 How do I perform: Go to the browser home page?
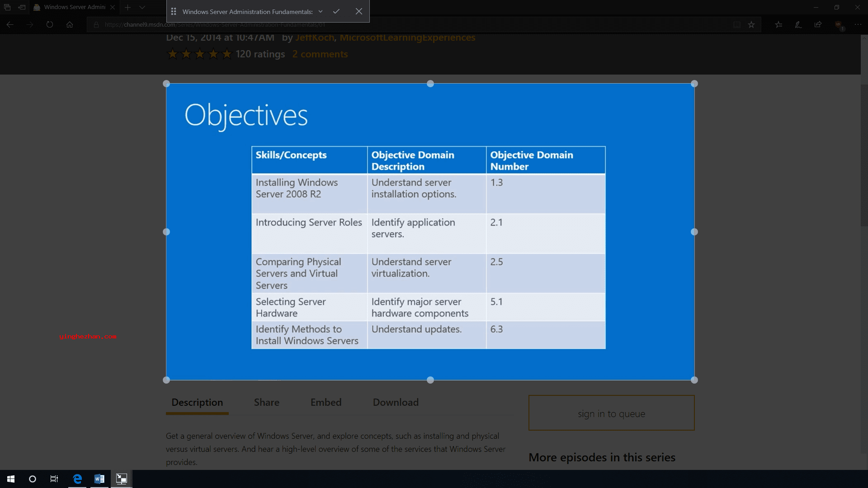tap(70, 24)
